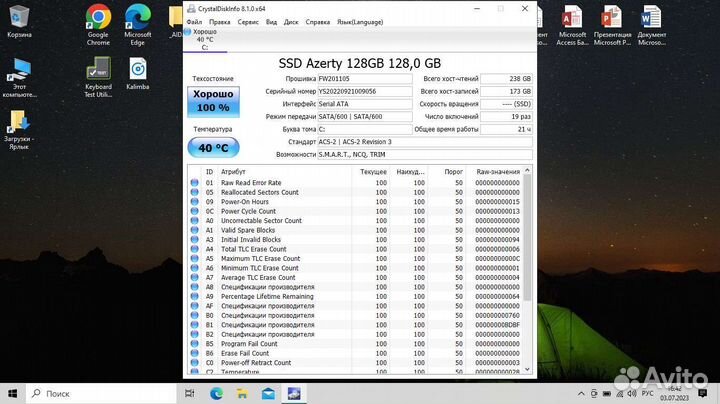Open the Keyboard Test Utility shortcut

tap(98, 76)
